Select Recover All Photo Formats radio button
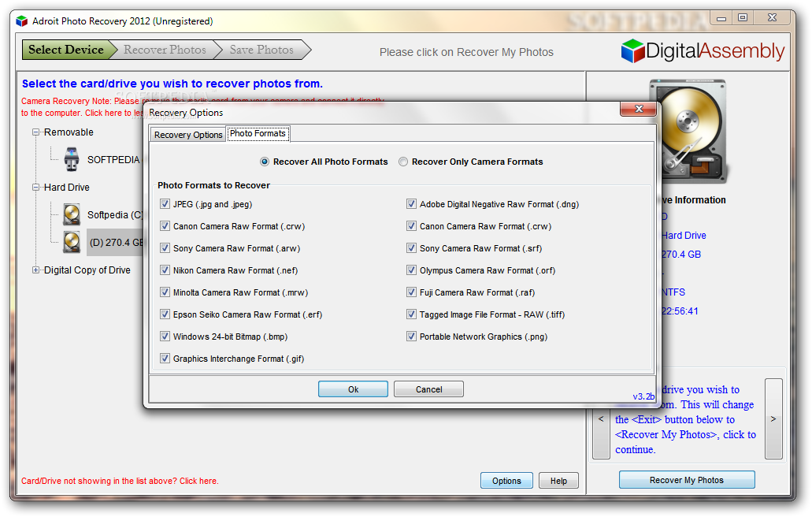 point(264,162)
